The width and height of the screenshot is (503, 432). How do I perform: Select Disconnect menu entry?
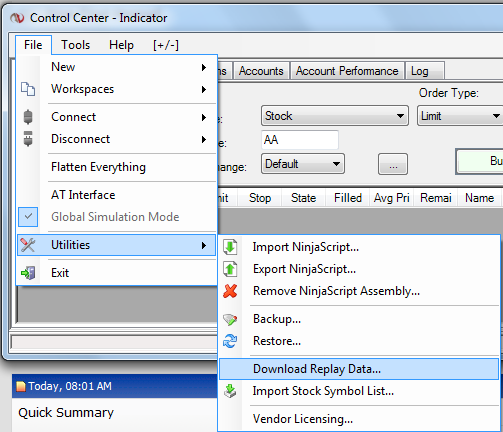(117, 139)
